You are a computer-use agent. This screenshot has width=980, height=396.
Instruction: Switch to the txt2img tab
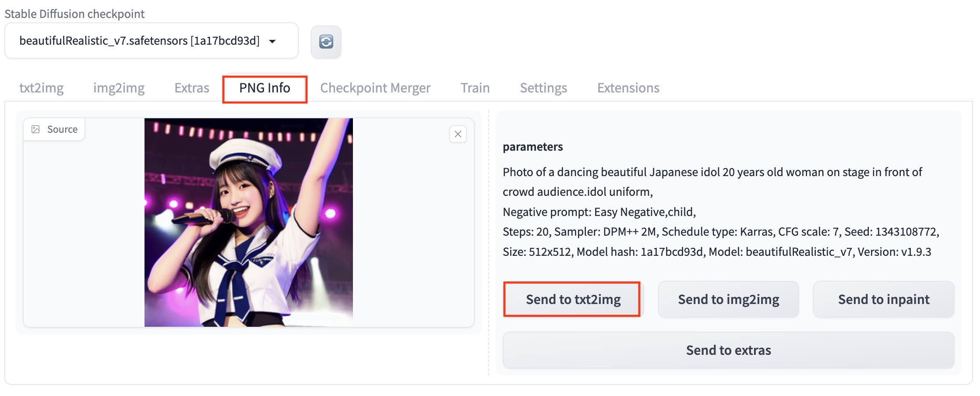[42, 88]
